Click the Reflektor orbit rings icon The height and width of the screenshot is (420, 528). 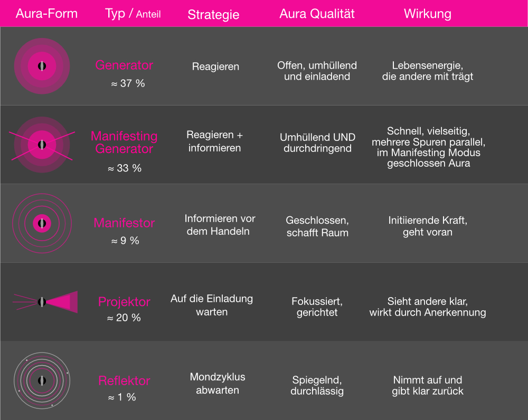(x=42, y=380)
